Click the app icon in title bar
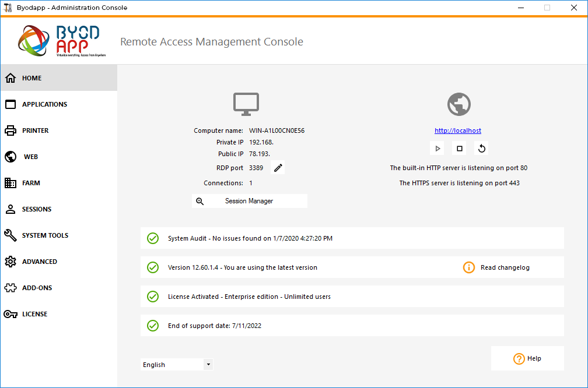The height and width of the screenshot is (388, 588). [8, 8]
